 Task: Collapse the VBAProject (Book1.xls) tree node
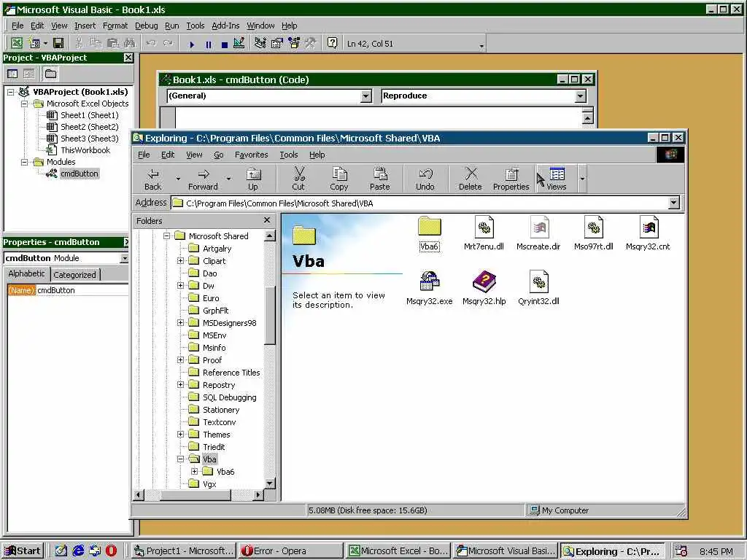(x=10, y=92)
